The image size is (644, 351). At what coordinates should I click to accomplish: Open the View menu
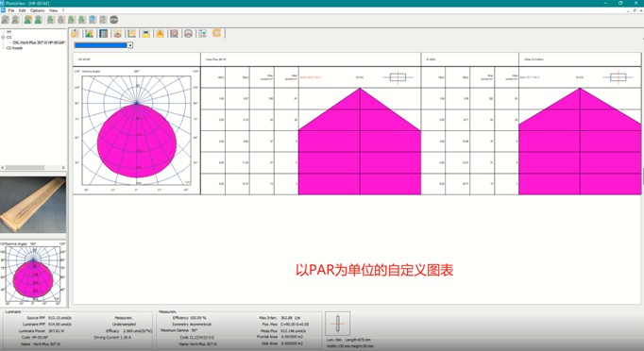53,10
